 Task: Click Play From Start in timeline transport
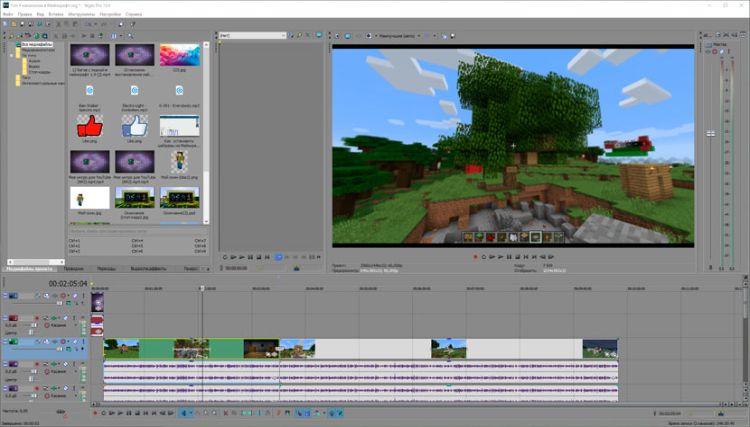111,413
